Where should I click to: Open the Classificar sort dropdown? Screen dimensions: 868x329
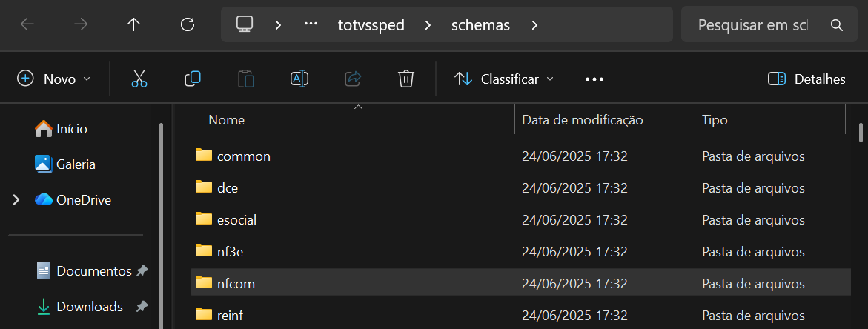504,79
